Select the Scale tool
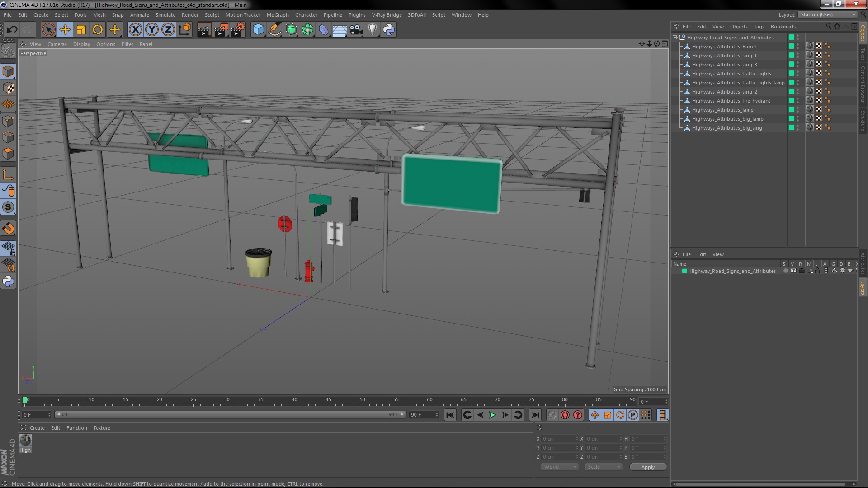Image resolution: width=868 pixels, height=488 pixels. (81, 30)
